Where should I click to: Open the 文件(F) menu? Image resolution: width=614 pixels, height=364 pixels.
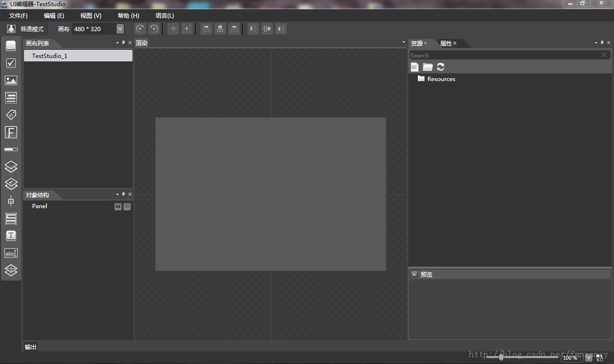18,16
